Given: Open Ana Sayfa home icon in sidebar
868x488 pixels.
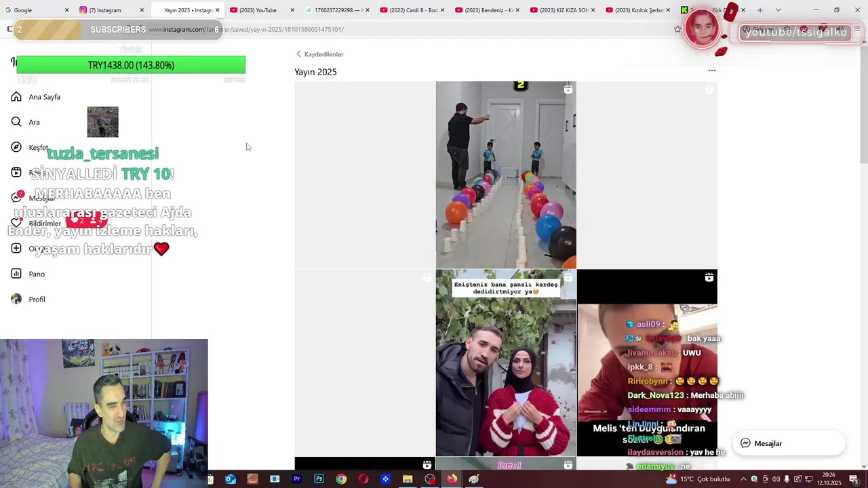Looking at the screenshot, I should [x=16, y=97].
